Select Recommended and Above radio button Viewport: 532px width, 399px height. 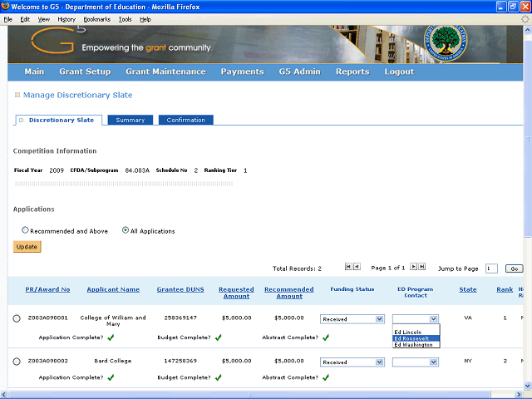pos(25,230)
